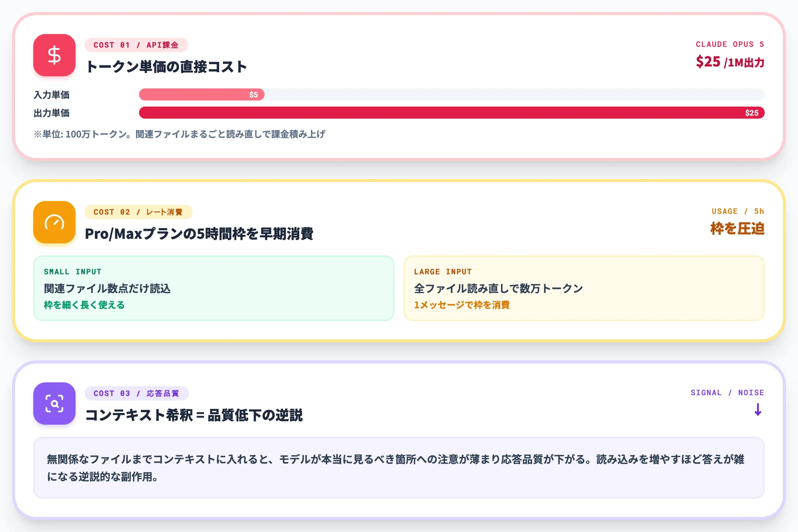Click the CLAUDE OPUS 5 label
Screen dimensions: 798x532
coord(730,44)
